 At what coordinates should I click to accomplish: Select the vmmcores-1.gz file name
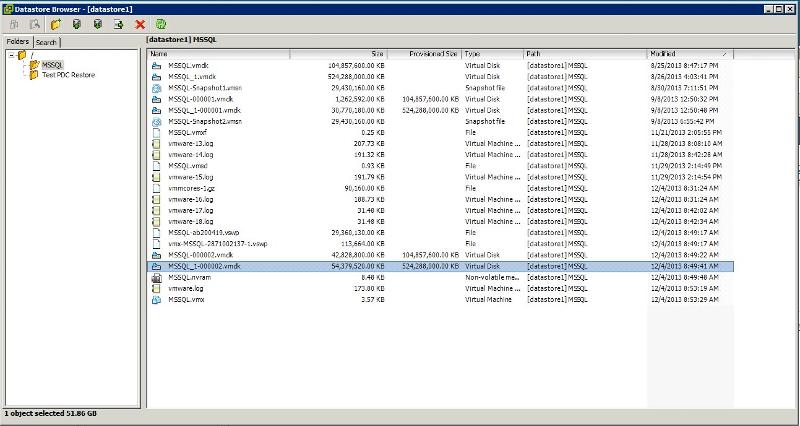191,188
